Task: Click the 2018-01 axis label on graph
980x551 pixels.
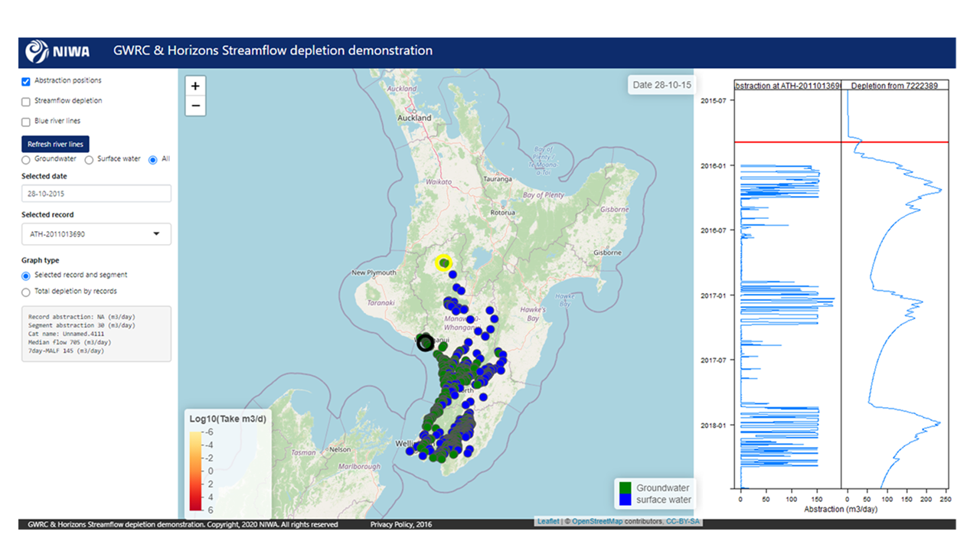Action: pos(714,425)
